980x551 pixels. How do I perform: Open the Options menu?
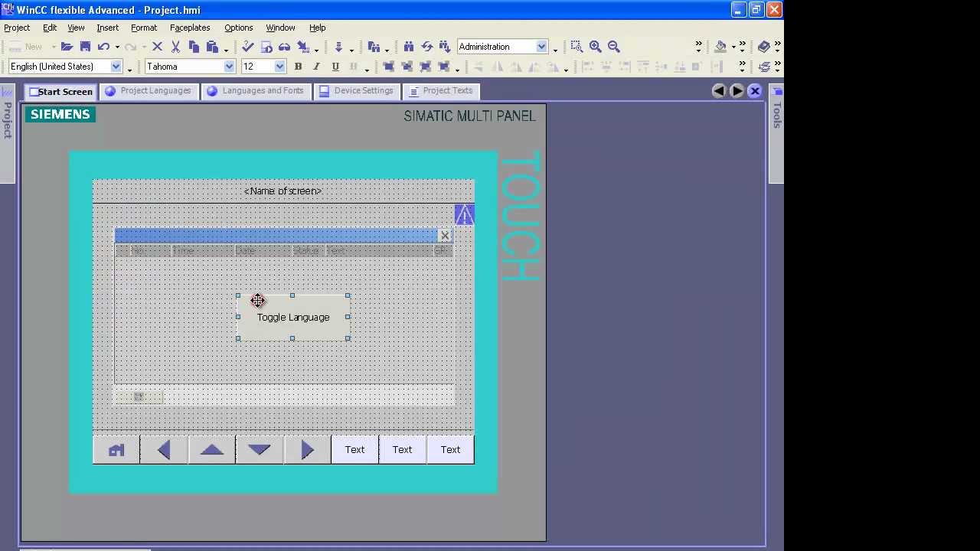coord(238,28)
